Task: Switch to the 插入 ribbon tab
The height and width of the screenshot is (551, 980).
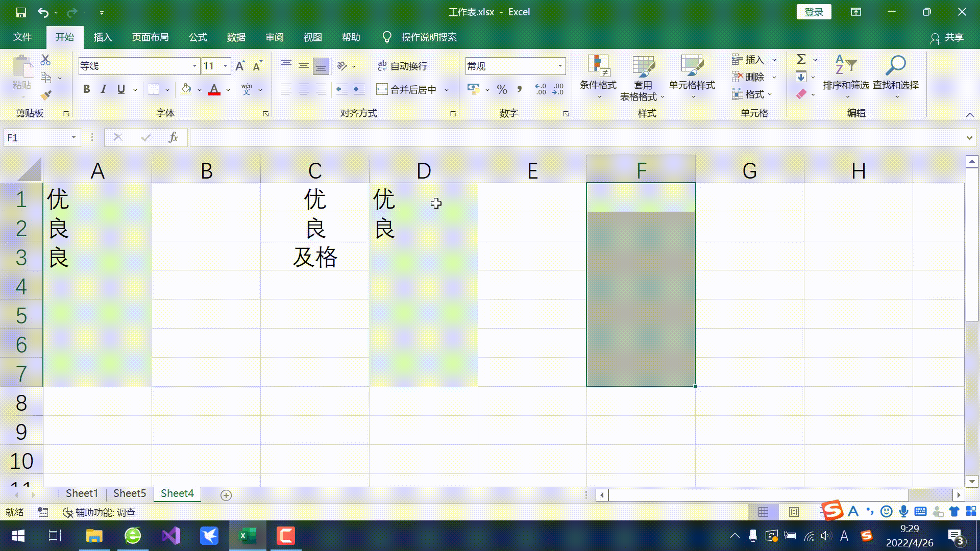Action: pyautogui.click(x=102, y=37)
